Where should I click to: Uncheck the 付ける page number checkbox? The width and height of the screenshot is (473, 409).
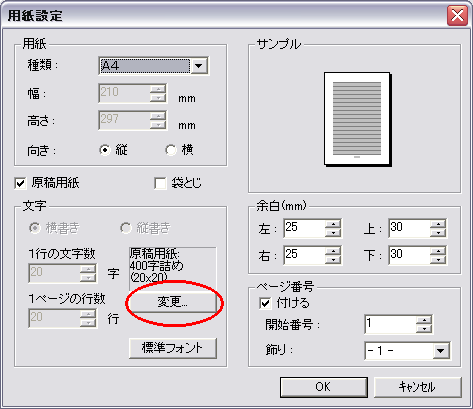pos(265,303)
